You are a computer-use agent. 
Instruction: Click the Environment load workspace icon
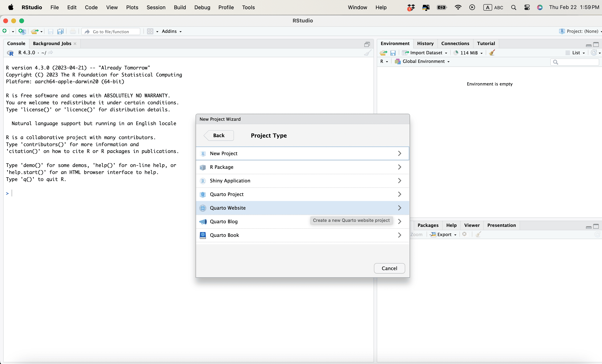coord(383,53)
